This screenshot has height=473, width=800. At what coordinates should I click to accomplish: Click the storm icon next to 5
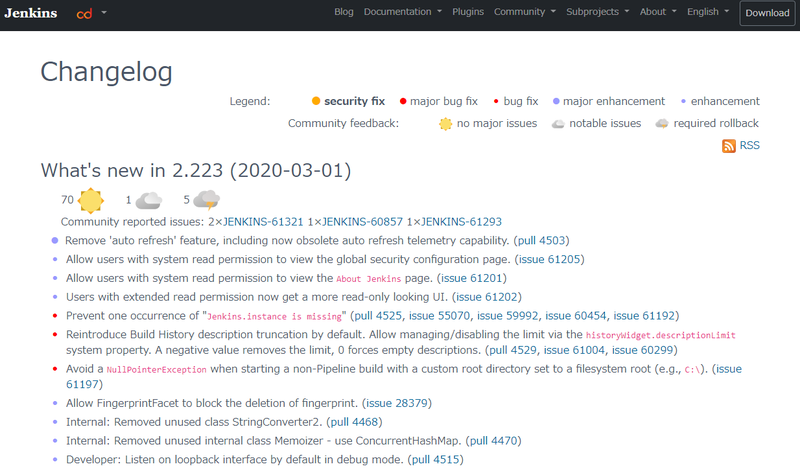point(207,200)
